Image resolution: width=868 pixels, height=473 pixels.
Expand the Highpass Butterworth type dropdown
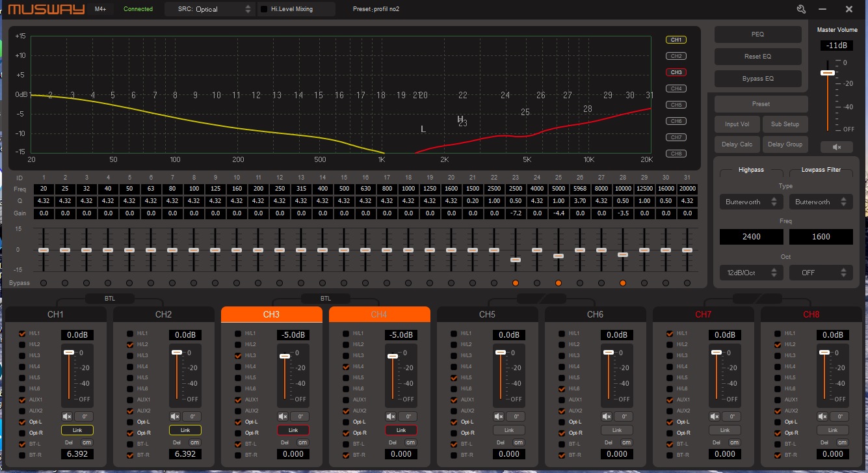pyautogui.click(x=751, y=202)
